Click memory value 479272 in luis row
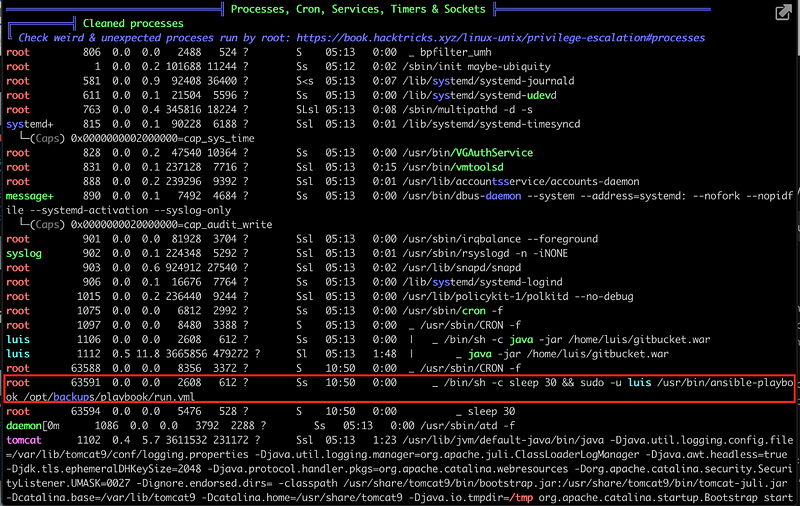This screenshot has height=506, width=800. (231, 353)
